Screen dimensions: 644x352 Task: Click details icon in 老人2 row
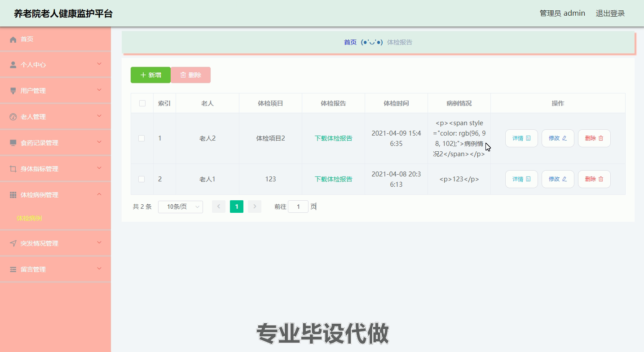tap(529, 138)
